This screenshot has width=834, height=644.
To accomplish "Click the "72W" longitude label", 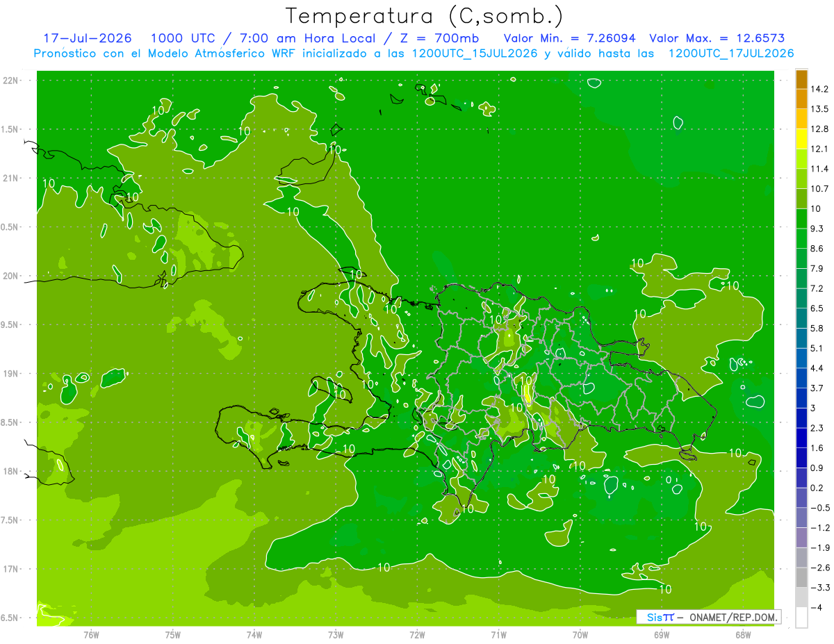I will [417, 634].
